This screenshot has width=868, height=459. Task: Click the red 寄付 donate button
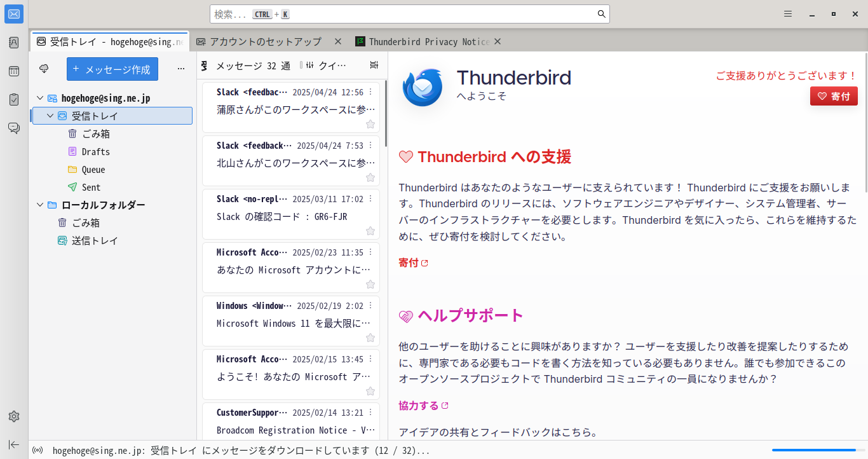pyautogui.click(x=834, y=96)
